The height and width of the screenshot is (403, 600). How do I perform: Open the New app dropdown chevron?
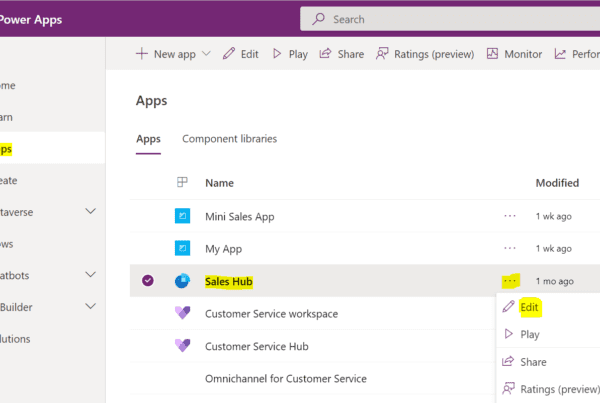206,54
